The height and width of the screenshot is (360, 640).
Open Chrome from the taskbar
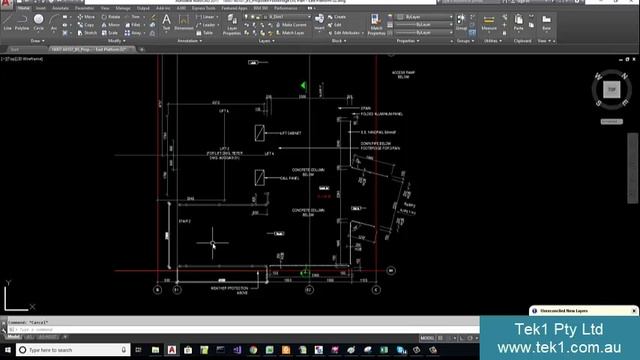coord(253,350)
